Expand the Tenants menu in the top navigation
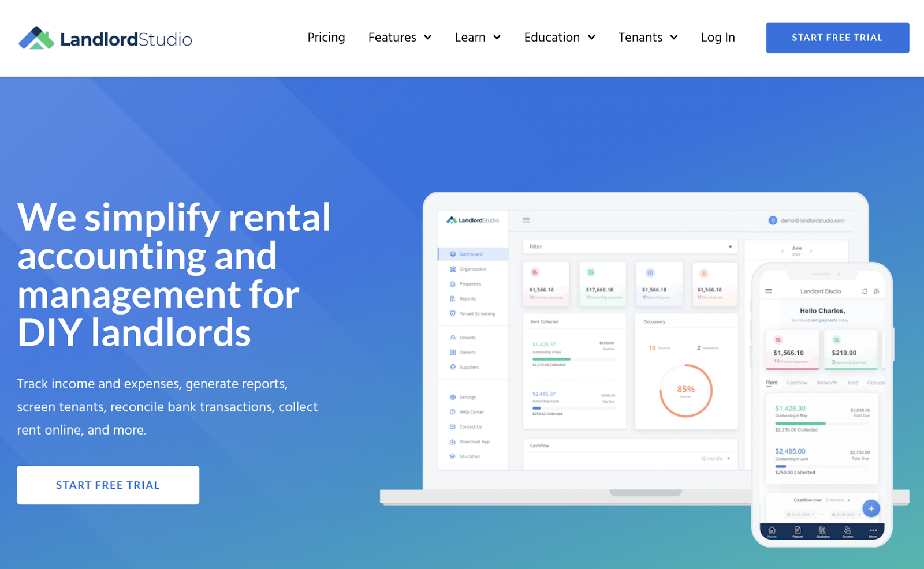 click(648, 38)
